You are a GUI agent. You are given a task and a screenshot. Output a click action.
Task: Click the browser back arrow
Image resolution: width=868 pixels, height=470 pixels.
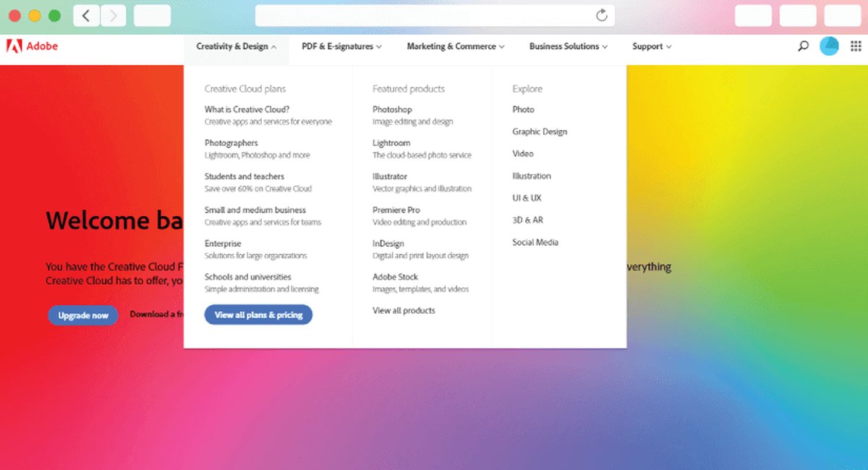click(x=86, y=15)
